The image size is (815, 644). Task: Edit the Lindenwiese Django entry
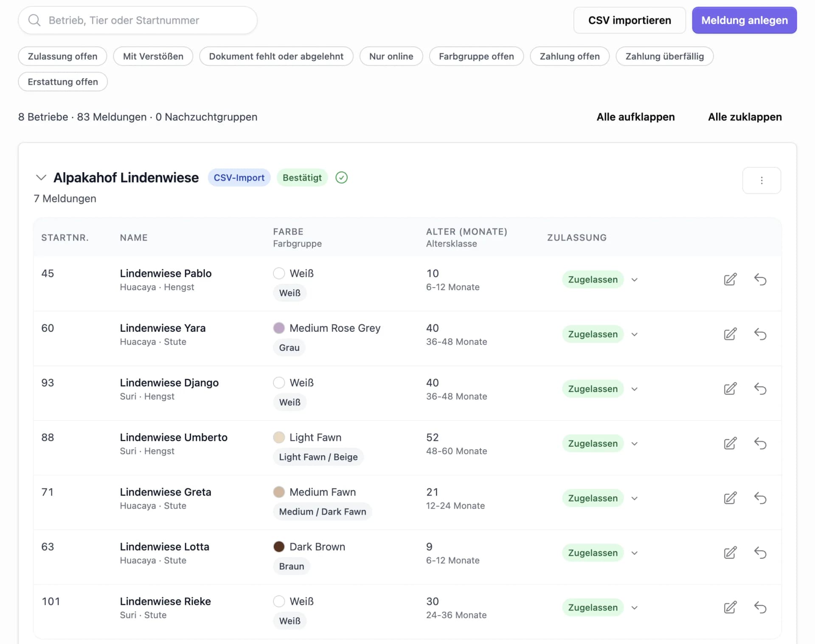coord(730,389)
